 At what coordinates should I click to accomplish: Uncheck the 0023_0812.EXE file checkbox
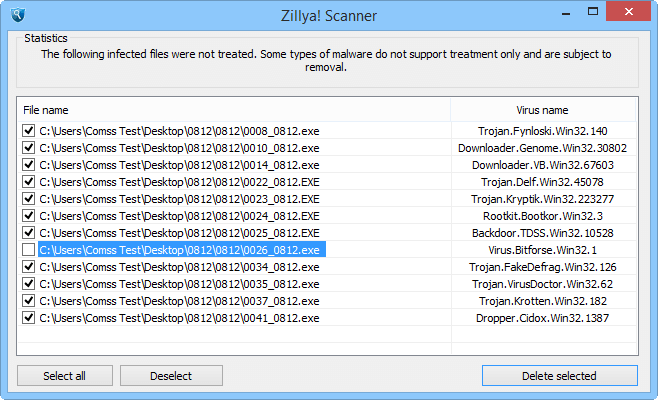click(28, 199)
